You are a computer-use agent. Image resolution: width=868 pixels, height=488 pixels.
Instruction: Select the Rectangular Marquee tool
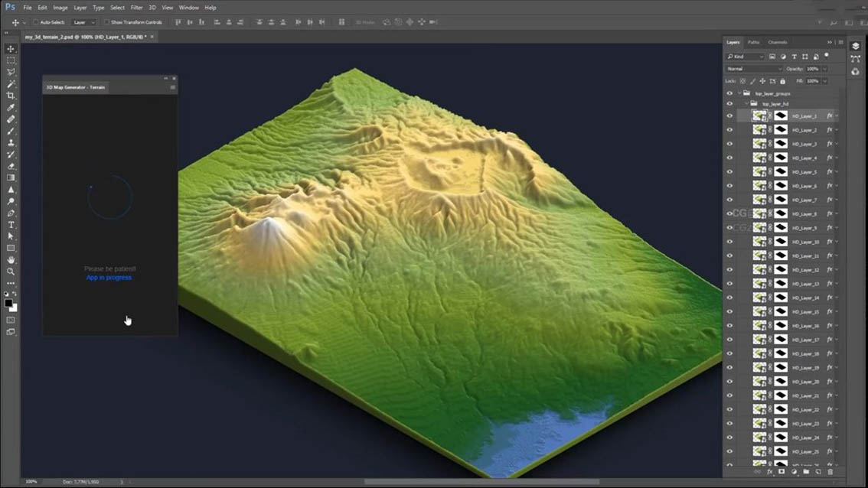[11, 60]
